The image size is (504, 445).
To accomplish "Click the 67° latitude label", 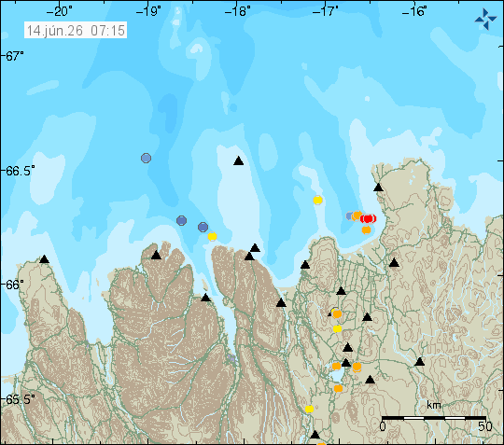I will (15, 56).
